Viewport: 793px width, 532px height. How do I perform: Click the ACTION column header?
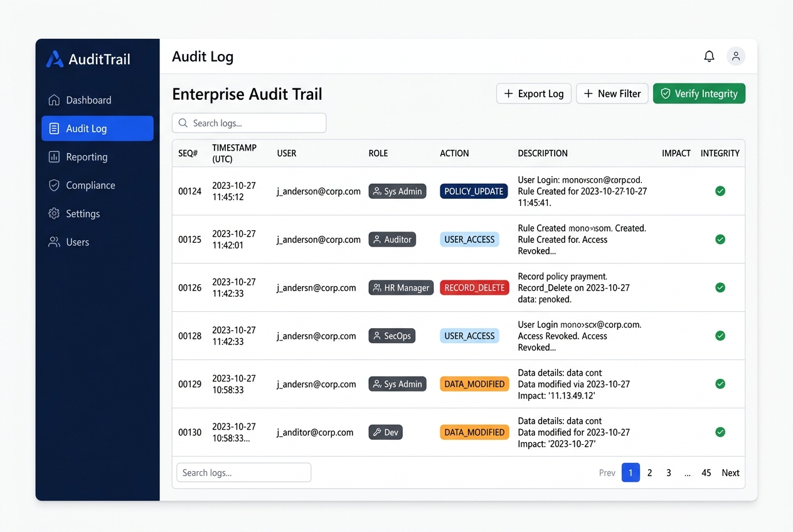[454, 153]
